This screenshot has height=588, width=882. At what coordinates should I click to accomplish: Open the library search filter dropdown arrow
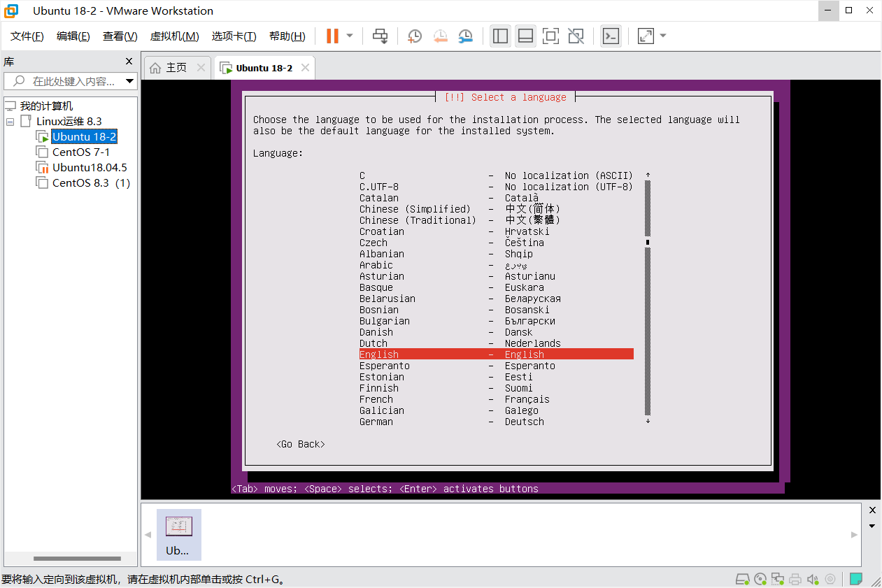[130, 81]
